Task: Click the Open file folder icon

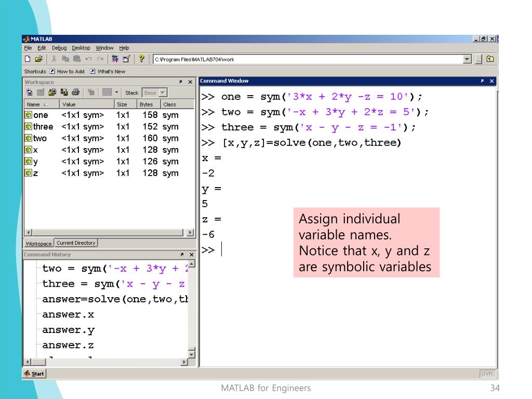Action: (38, 59)
